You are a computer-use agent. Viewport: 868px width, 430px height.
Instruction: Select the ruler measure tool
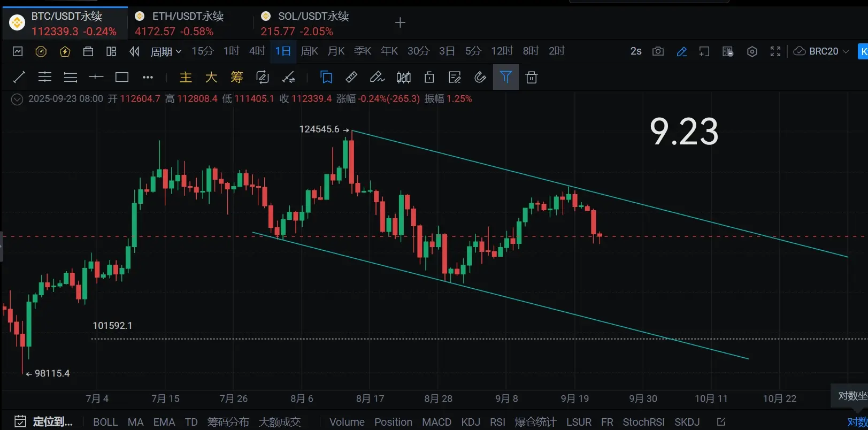351,78
